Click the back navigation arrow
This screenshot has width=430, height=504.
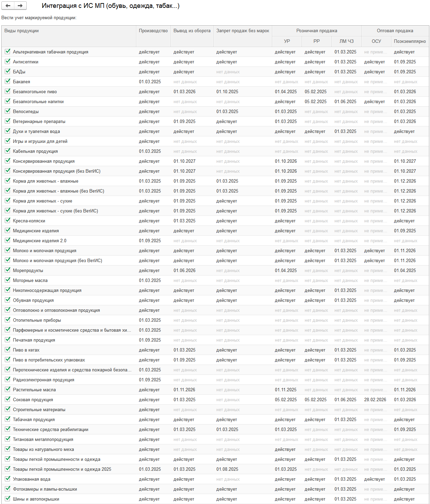pyautogui.click(x=8, y=5)
